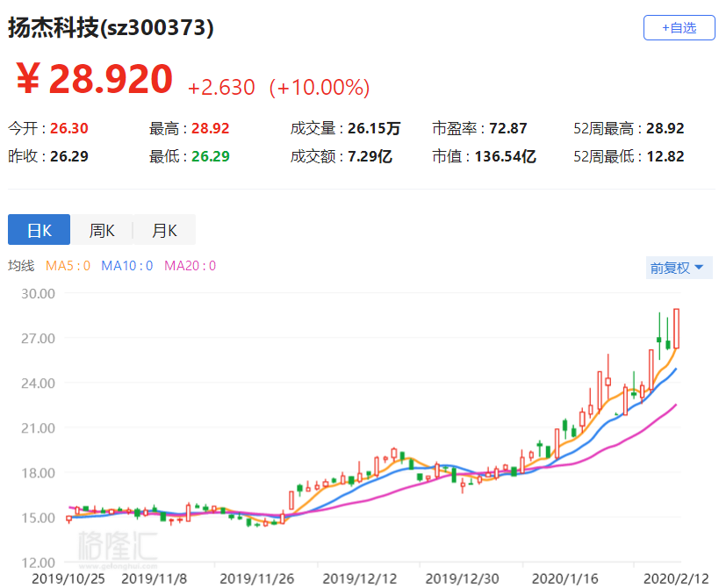Click the 均线 legend label
This screenshot has width=719, height=588.
pyautogui.click(x=21, y=266)
